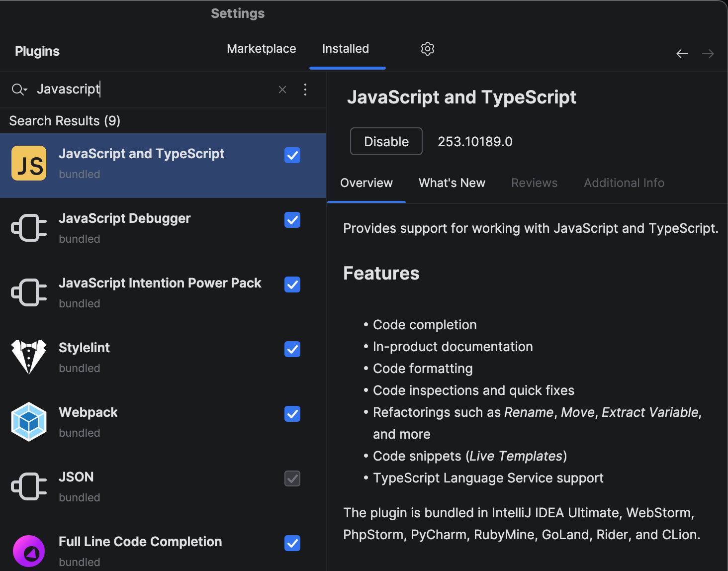728x571 pixels.
Task: Select the Full Line Code Completion icon
Action: coord(28,551)
